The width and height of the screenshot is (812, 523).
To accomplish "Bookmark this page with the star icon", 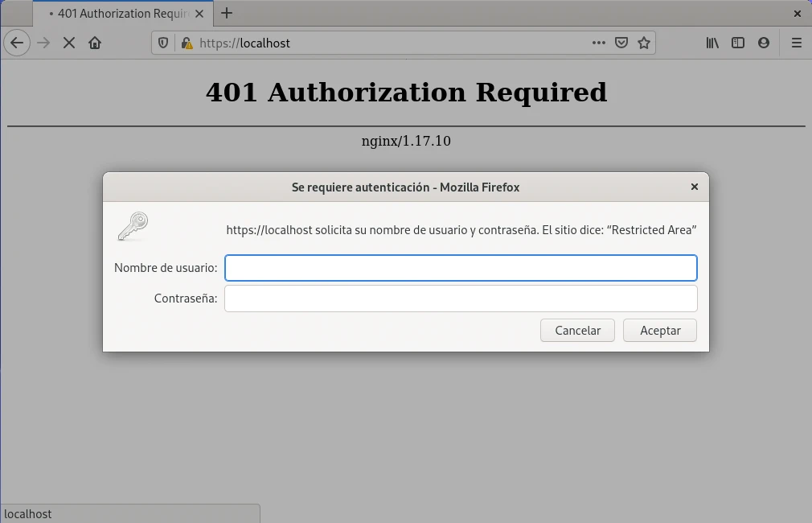I will [x=644, y=43].
